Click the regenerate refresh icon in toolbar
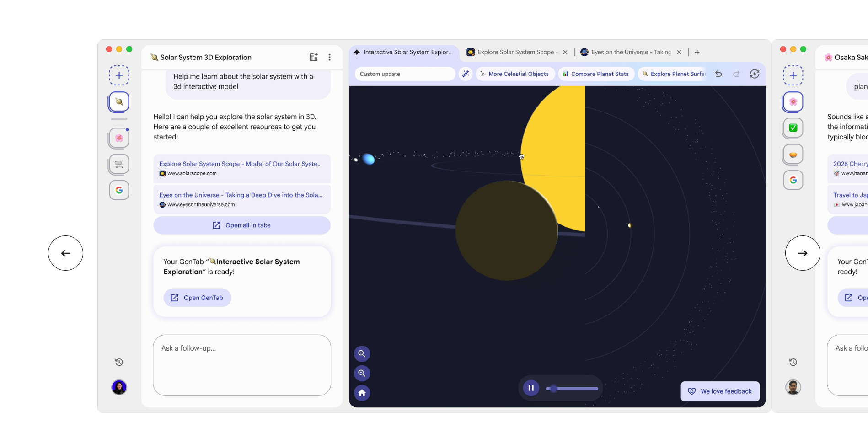 pos(755,74)
